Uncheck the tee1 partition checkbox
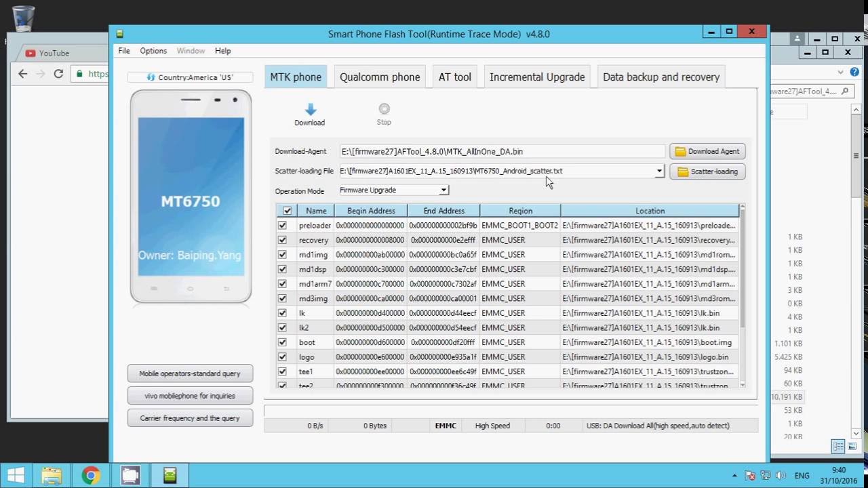This screenshot has height=488, width=868. [x=283, y=371]
